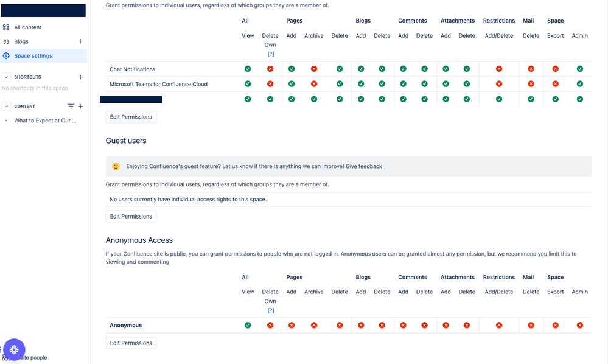Click Anonymous row Space Admin red cross

579,325
